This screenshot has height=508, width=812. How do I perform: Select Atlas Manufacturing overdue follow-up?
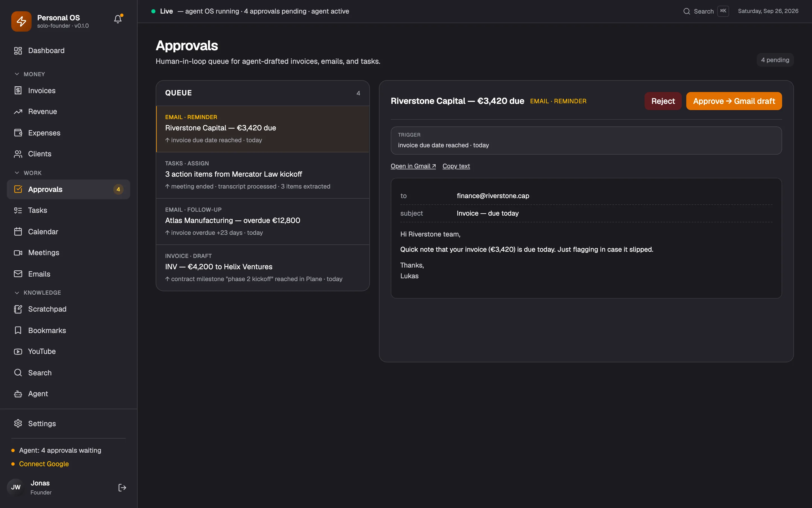pyautogui.click(x=263, y=222)
